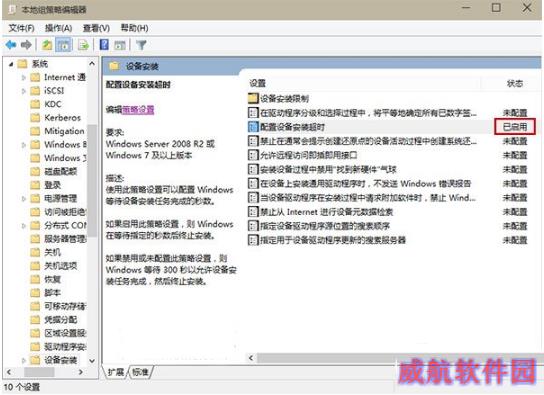Viewport: 544px width, 395px height.
Task: Click tree pane scroll down arrow
Action: coord(92,361)
